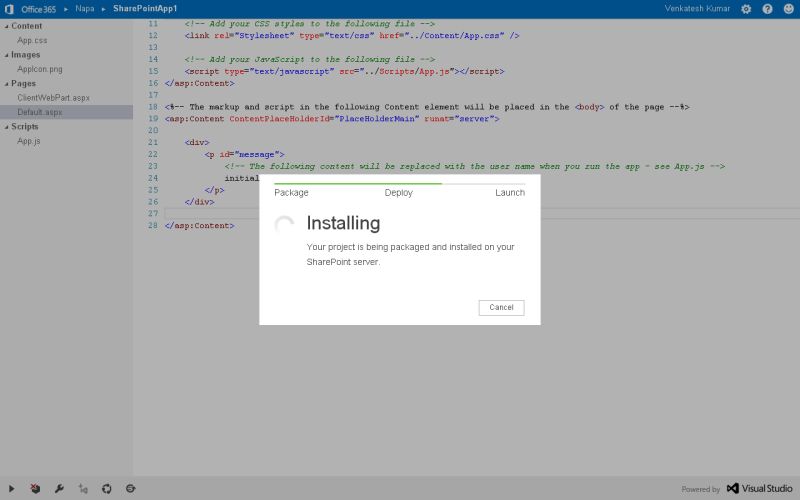Open Venkatesh Kumar user menu
The width and height of the screenshot is (800, 500).
coord(697,9)
